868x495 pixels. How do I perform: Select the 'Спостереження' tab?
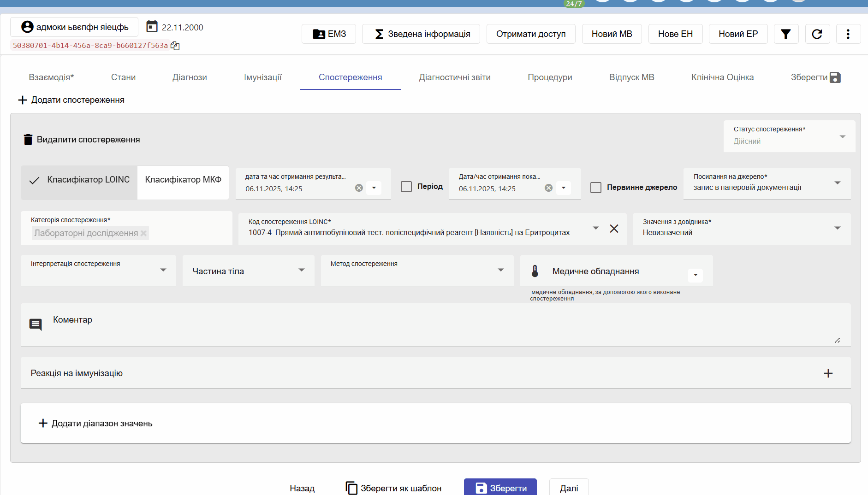351,77
